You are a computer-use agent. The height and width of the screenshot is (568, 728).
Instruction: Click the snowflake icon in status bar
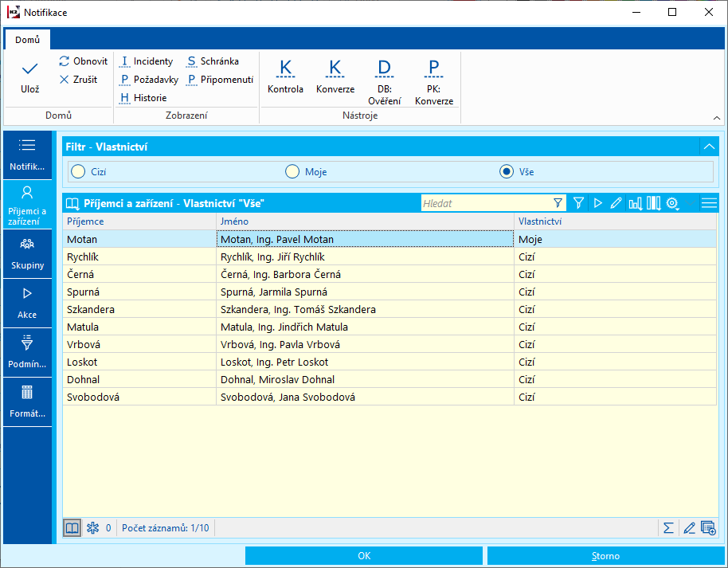pyautogui.click(x=92, y=527)
